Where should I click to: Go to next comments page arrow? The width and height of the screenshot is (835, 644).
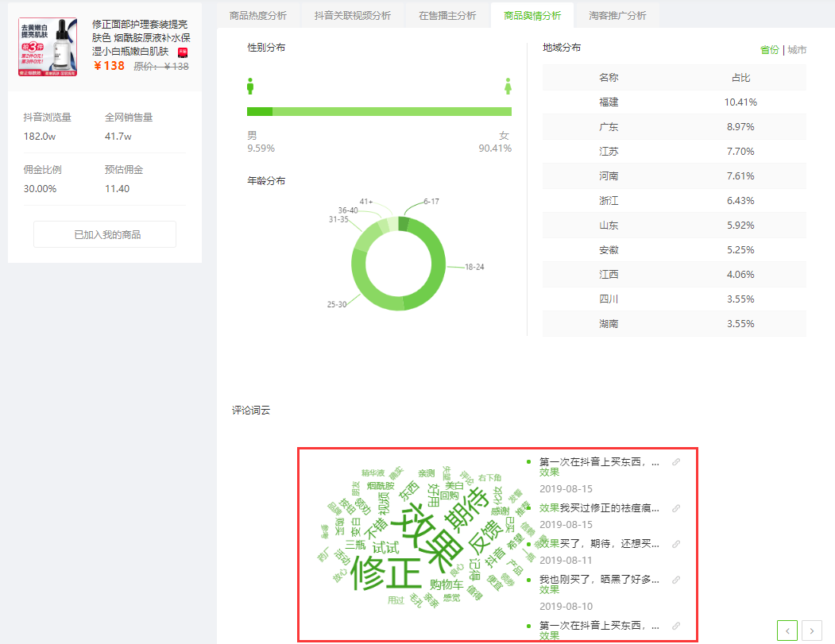812,631
